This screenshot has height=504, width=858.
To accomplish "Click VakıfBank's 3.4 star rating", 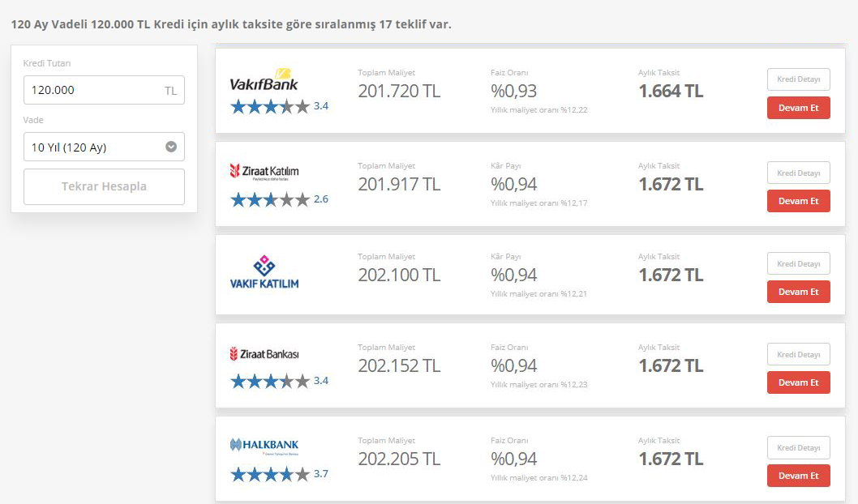I will [279, 106].
